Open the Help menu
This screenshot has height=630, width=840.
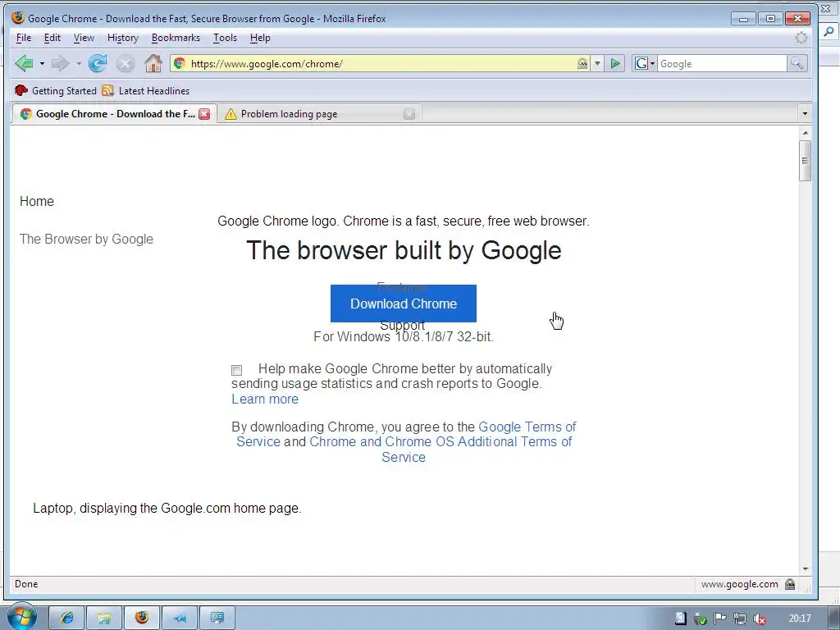tap(260, 38)
